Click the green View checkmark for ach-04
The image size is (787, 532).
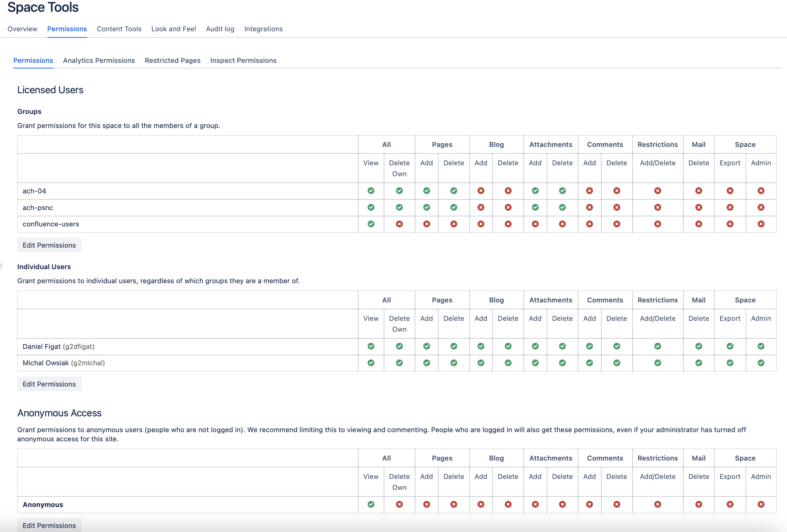pyautogui.click(x=371, y=191)
